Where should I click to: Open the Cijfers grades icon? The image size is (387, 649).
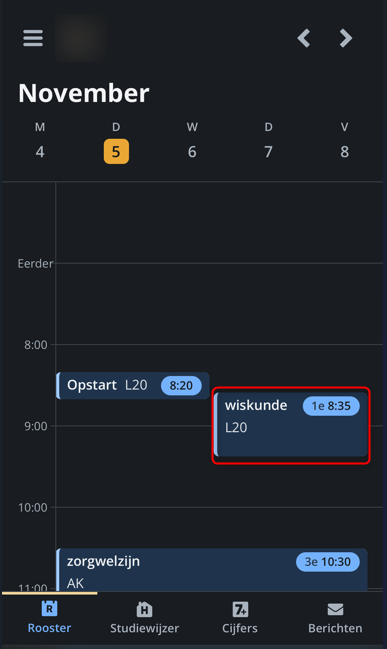click(240, 609)
